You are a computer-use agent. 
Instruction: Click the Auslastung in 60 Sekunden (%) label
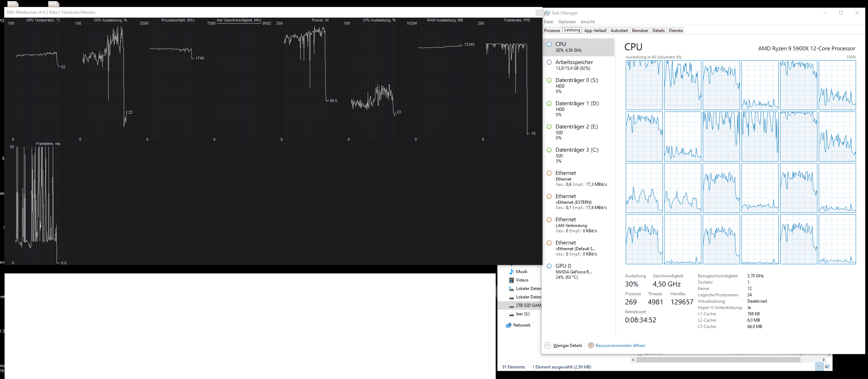654,57
